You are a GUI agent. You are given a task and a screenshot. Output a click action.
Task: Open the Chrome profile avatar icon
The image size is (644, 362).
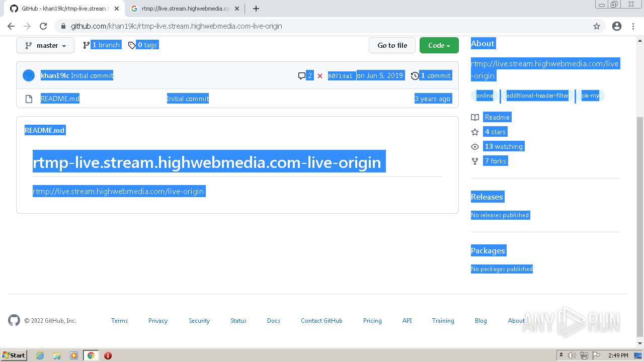coord(617,26)
